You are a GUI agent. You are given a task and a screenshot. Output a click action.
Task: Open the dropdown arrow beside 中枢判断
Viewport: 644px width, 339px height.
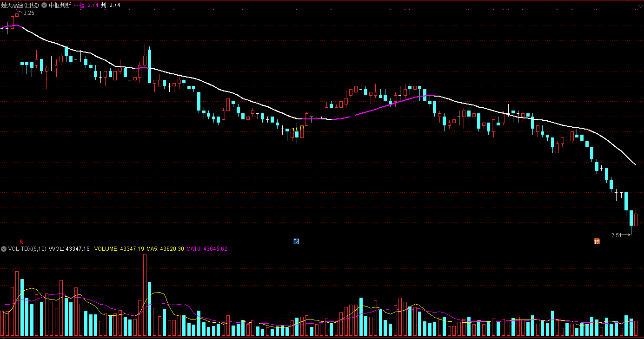(x=44, y=5)
